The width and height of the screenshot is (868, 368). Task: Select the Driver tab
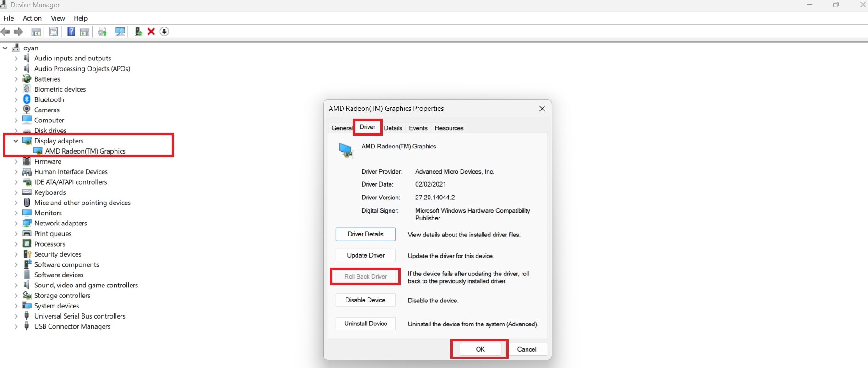point(368,127)
